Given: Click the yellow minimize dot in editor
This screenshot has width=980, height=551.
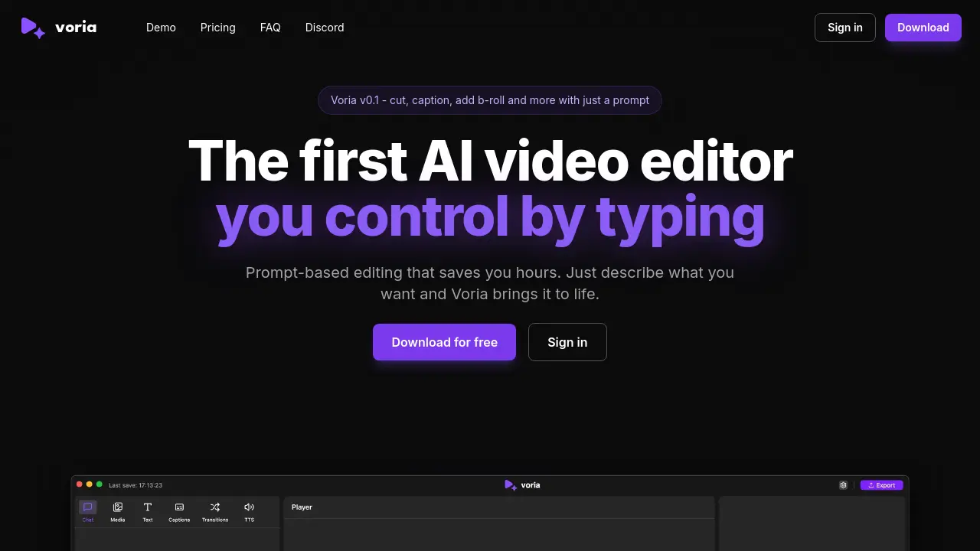Looking at the screenshot, I should [90, 484].
